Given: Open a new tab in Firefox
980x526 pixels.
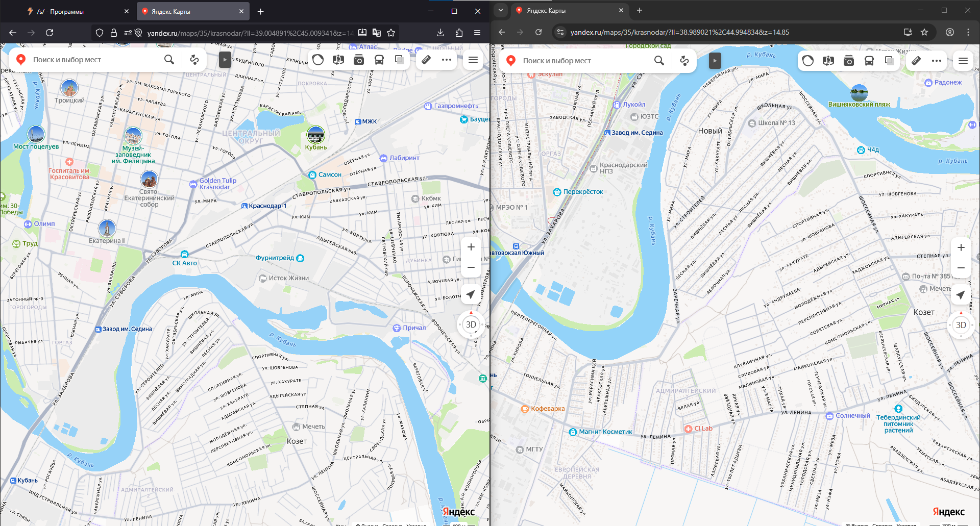Looking at the screenshot, I should click(261, 11).
